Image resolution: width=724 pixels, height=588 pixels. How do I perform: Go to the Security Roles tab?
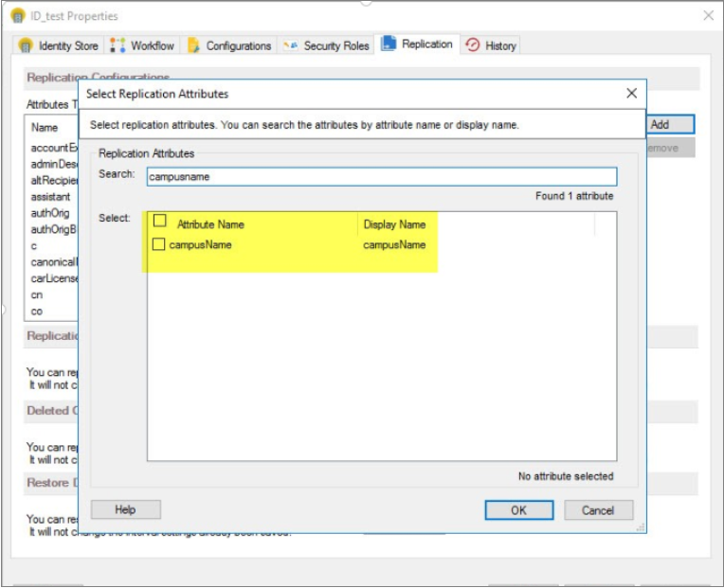tap(326, 45)
